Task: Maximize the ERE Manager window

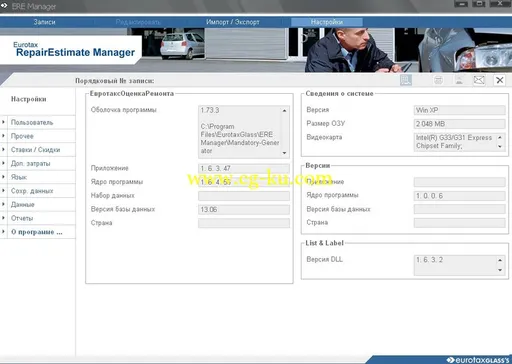Action: 480,4
